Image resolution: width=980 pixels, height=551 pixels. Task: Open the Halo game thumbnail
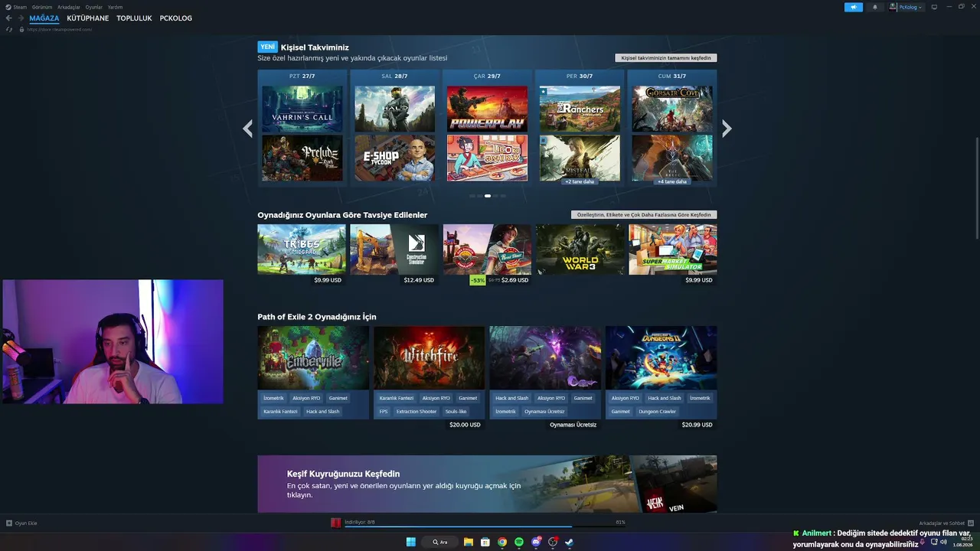[x=395, y=109]
